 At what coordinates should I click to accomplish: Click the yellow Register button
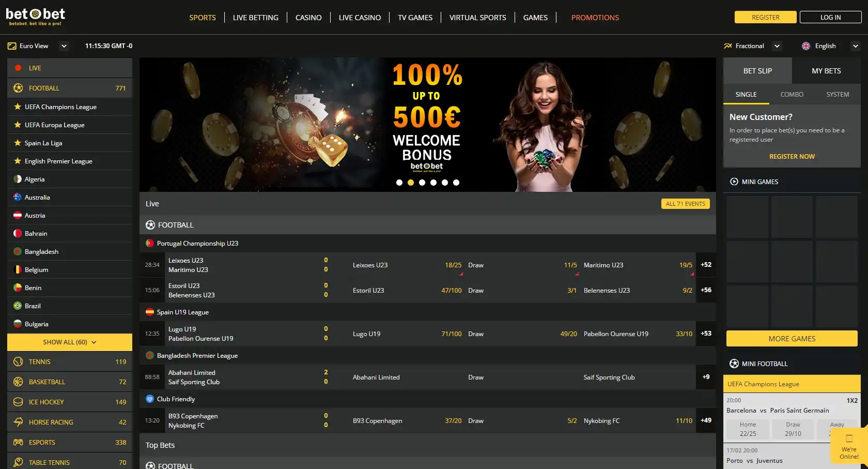[x=765, y=17]
